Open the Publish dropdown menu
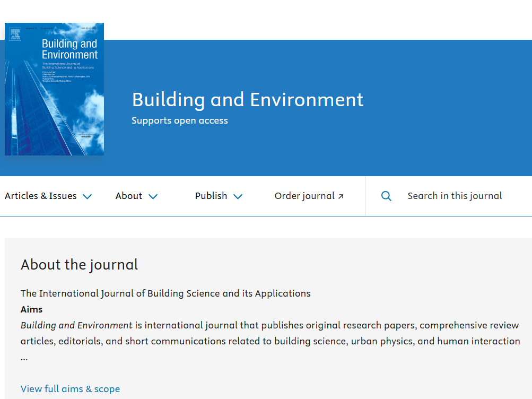Image resolution: width=532 pixels, height=399 pixels. coord(219,196)
